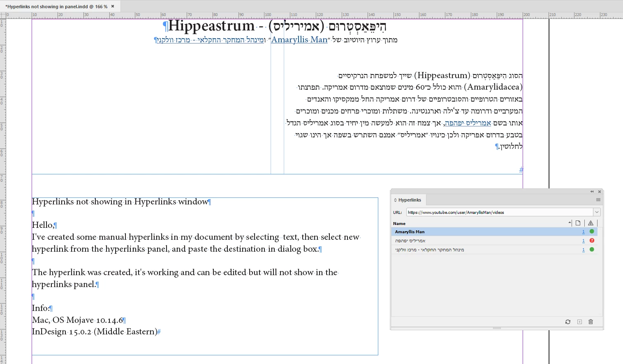Screen dimensions: 623x364
Task: Cycle Hyperlinks panel view with tab arrows
Action: (396, 200)
